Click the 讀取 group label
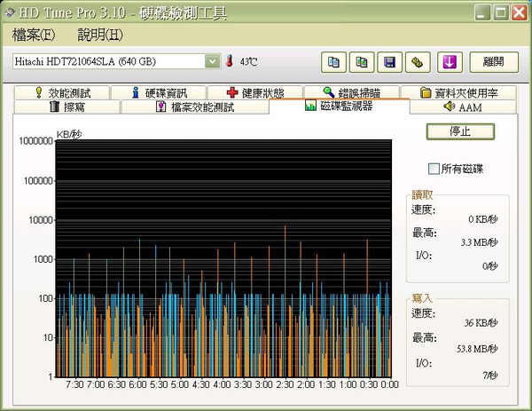The image size is (532, 411). click(422, 194)
